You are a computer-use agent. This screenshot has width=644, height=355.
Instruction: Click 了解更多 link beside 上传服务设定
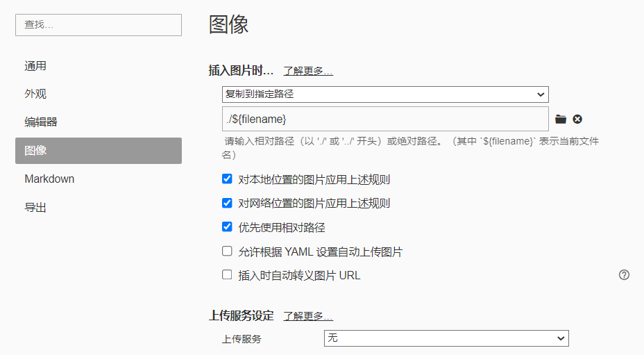pos(308,316)
